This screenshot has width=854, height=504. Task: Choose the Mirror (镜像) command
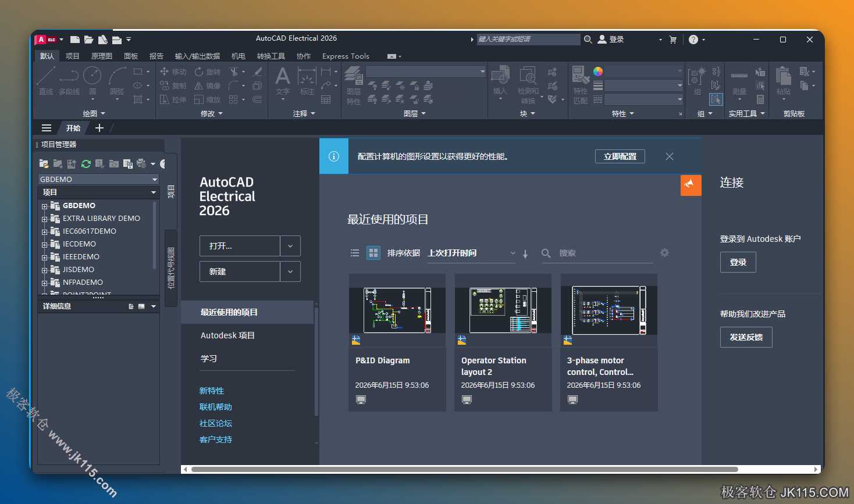(x=208, y=85)
